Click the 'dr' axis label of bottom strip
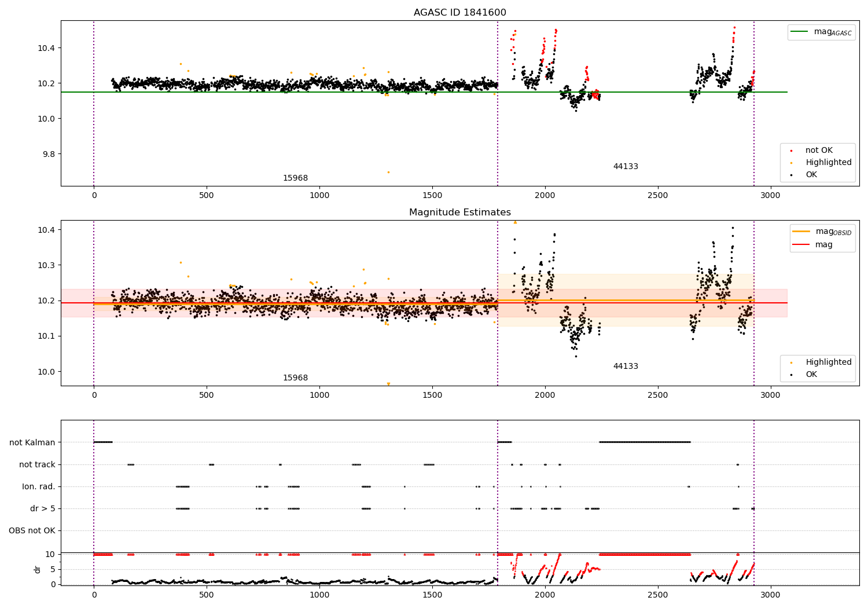Screen dimensions: 868x608 pyautogui.click(x=38, y=569)
